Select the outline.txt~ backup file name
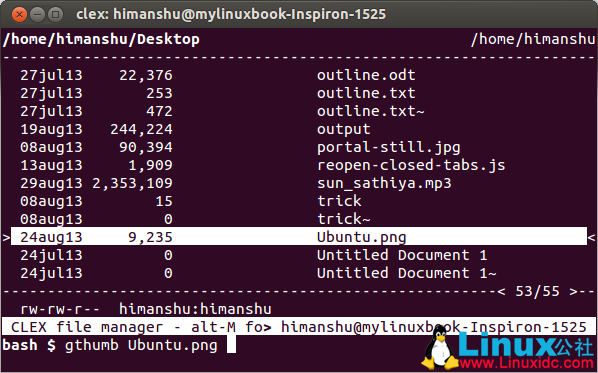 370,111
